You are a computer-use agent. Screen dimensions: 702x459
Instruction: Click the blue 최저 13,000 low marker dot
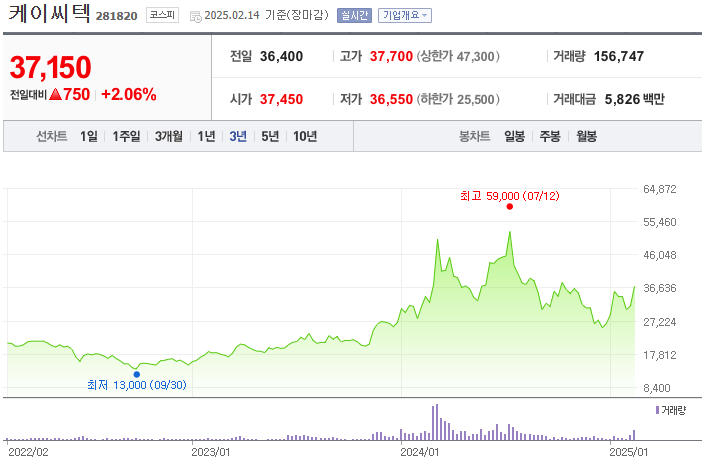pyautogui.click(x=137, y=374)
